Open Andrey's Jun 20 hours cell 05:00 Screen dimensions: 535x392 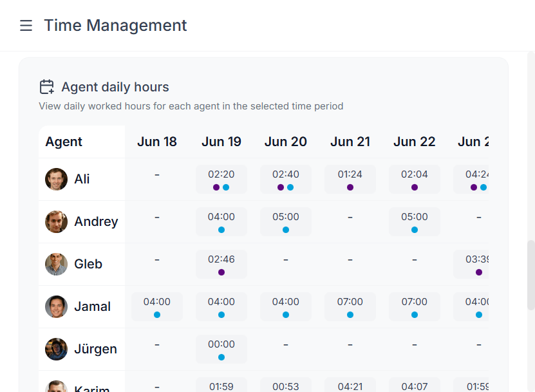pos(286,221)
